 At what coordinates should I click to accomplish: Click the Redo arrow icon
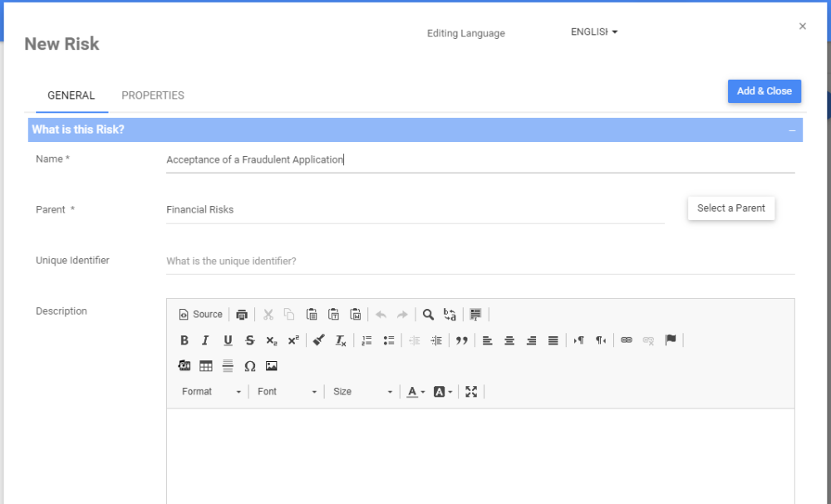[x=402, y=315]
